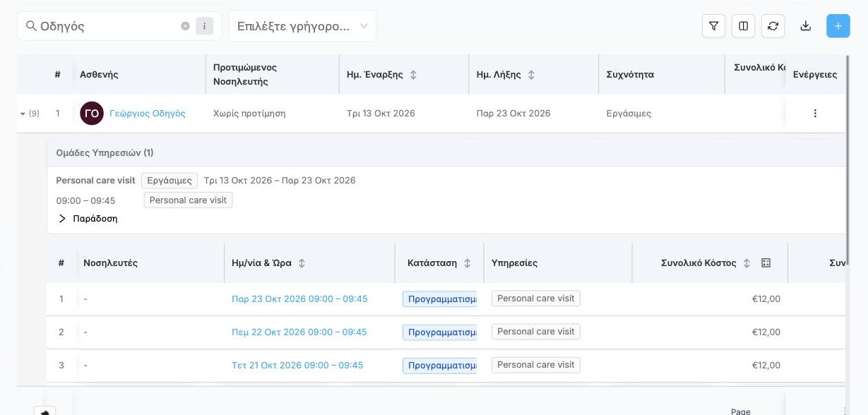Click the Προγραμματισμένο status in row 1
The width and height of the screenshot is (868, 415).
[440, 299]
